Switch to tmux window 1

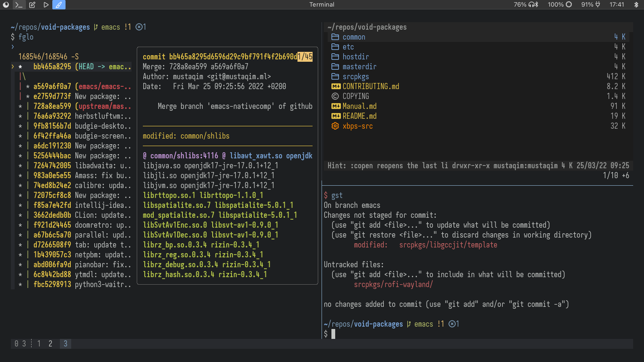coord(39,344)
